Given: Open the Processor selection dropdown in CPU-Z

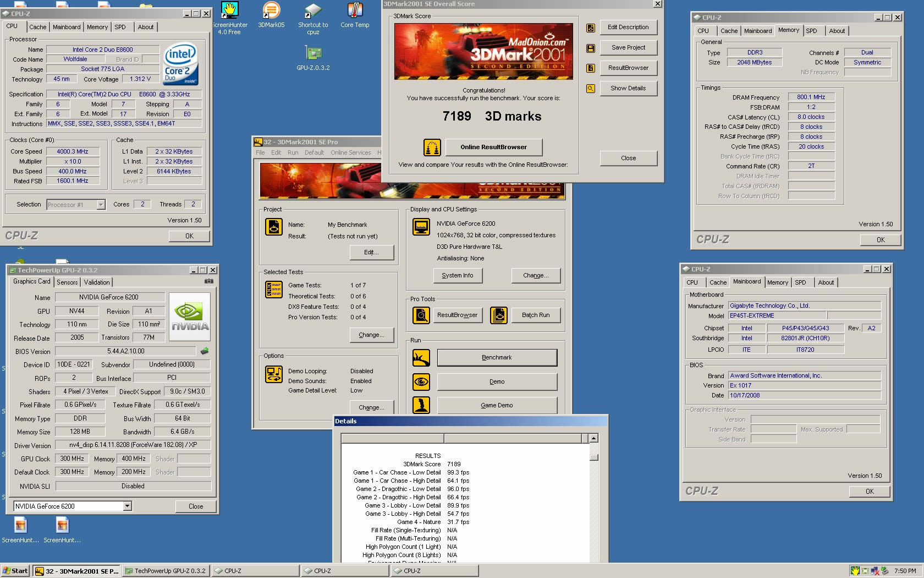Looking at the screenshot, I should click(101, 205).
